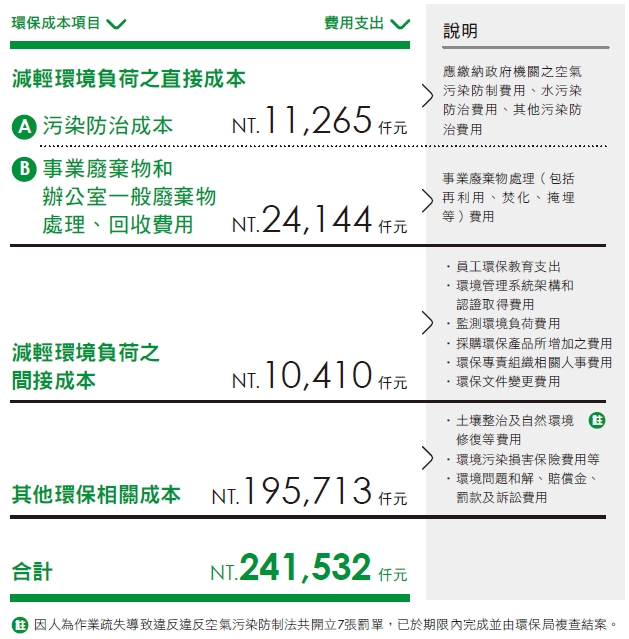Click the NT.195,713 amount
This screenshot has height=639, width=629.
[292, 491]
